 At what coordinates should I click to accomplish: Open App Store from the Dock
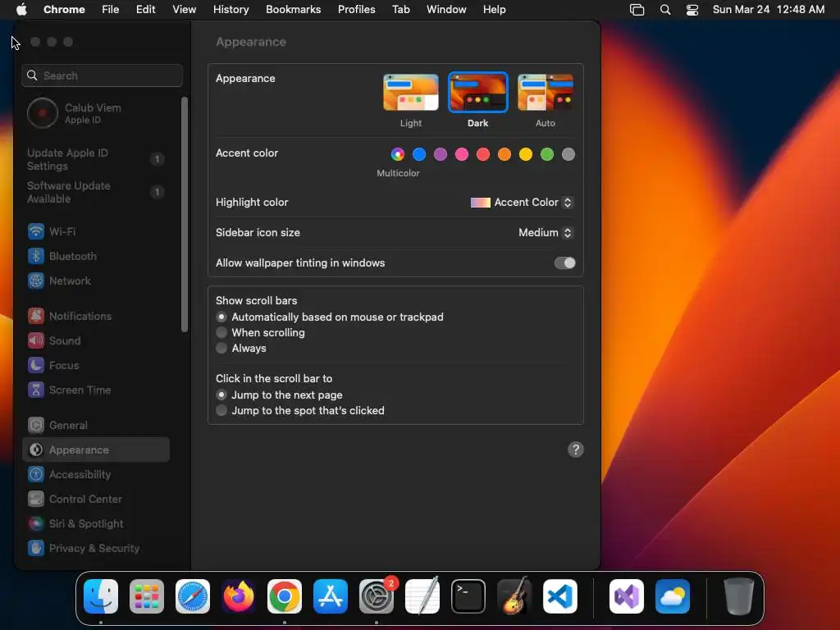331,596
